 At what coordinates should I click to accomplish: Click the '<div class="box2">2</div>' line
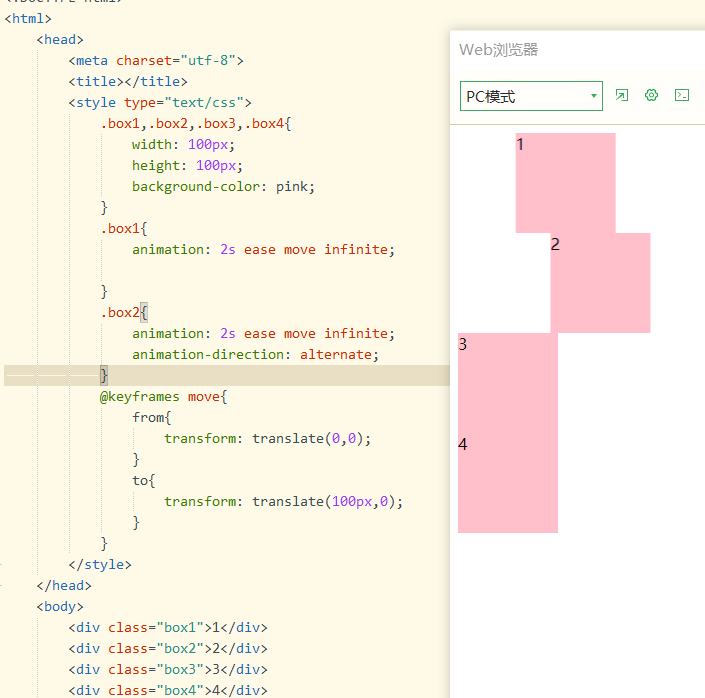[168, 649]
